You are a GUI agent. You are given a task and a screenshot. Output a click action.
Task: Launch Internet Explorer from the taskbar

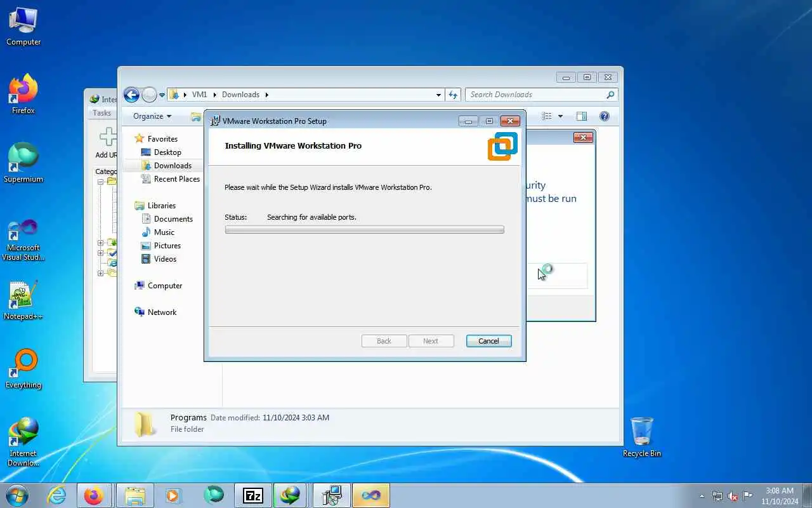pos(57,495)
